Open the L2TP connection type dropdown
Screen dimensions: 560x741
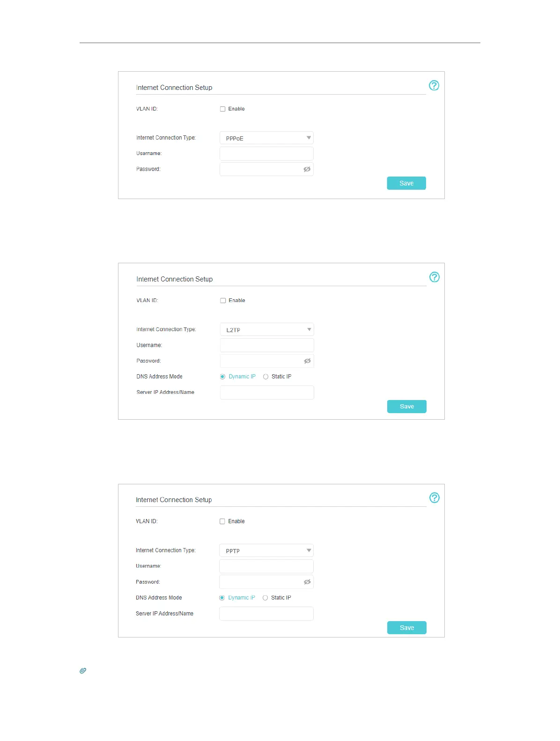pos(267,330)
